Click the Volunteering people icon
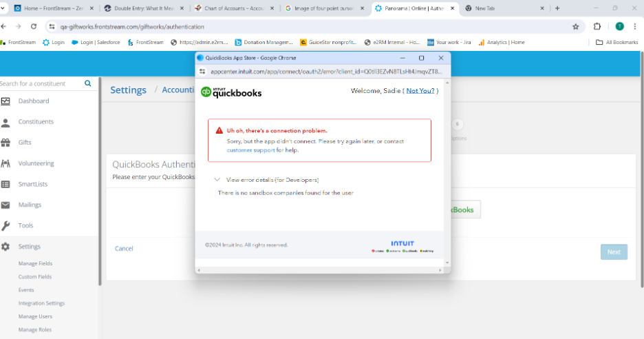Screen dimensions: 644x339 6,163
